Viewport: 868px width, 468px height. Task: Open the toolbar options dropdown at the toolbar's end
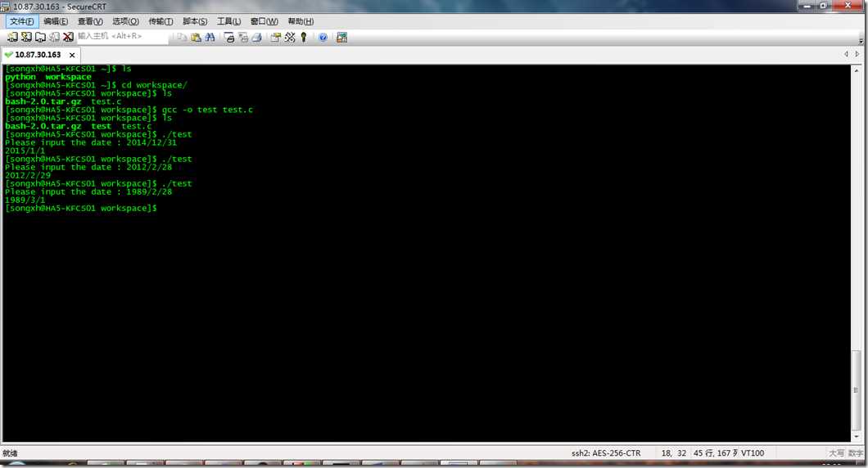[861, 40]
